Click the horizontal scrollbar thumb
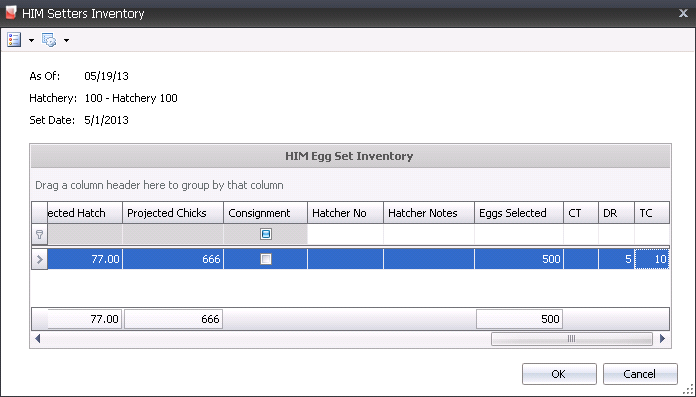The height and width of the screenshot is (397, 696). (572, 339)
